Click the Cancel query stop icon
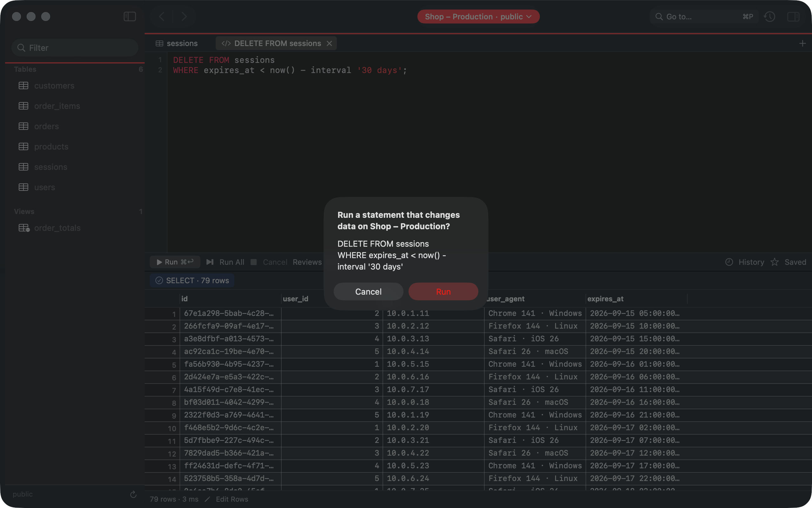The height and width of the screenshot is (508, 812). (x=254, y=262)
